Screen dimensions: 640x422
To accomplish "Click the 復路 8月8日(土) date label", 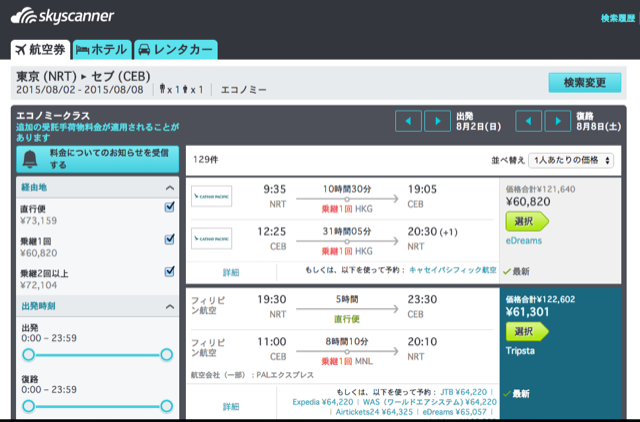I will click(x=598, y=121).
